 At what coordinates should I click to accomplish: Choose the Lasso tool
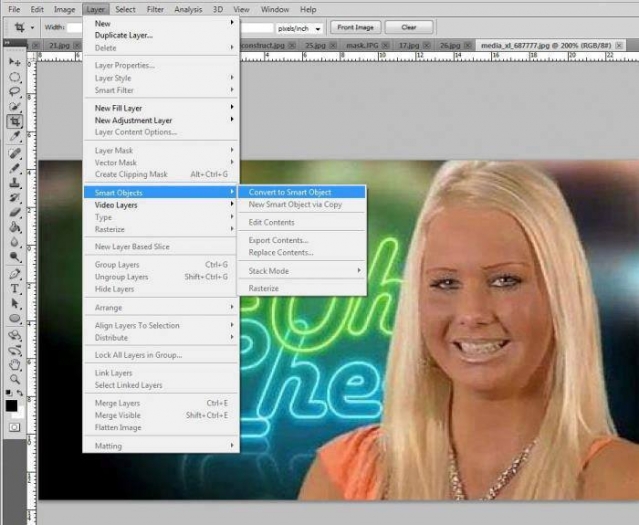point(15,91)
